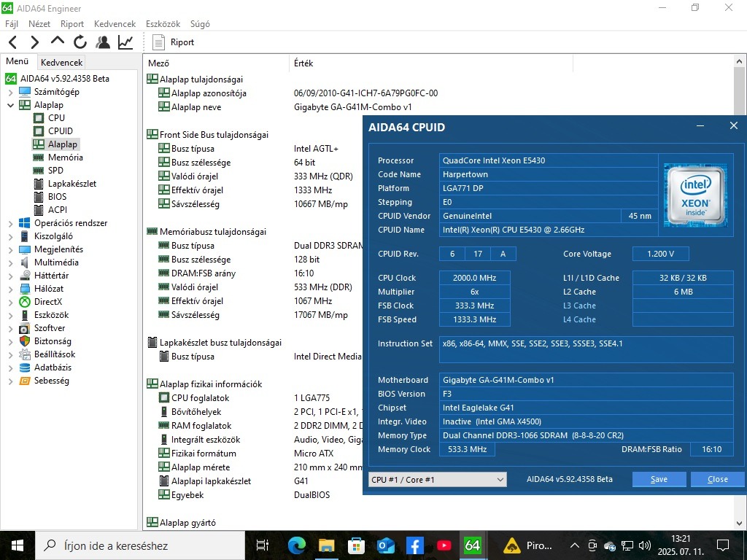Viewport: 747px width, 560px height.
Task: Expand the Számítógép tree node
Action: (x=10, y=92)
